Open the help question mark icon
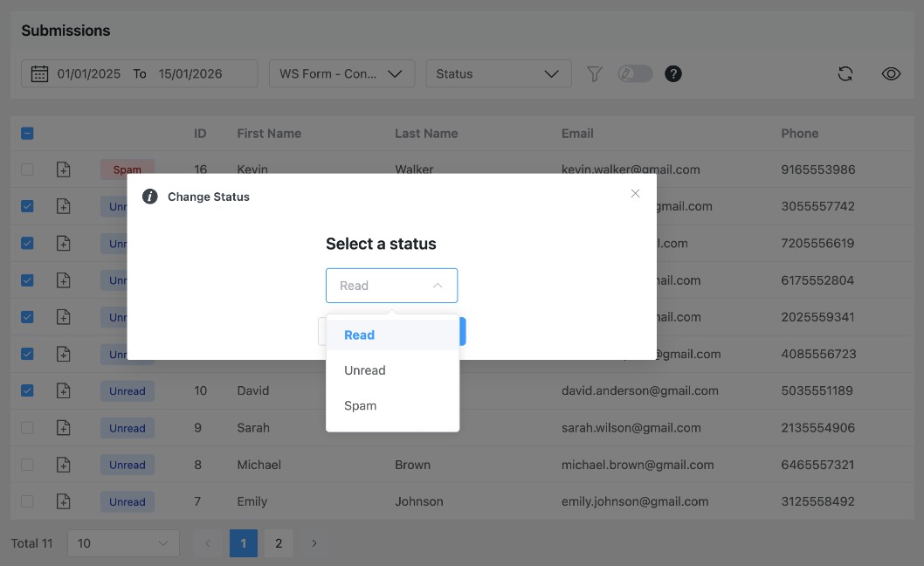924x566 pixels. click(x=673, y=73)
